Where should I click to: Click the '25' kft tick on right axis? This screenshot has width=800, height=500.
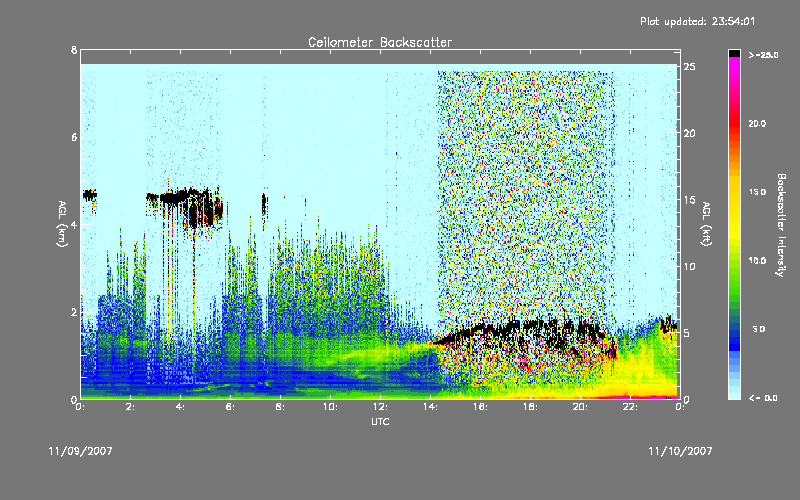690,66
